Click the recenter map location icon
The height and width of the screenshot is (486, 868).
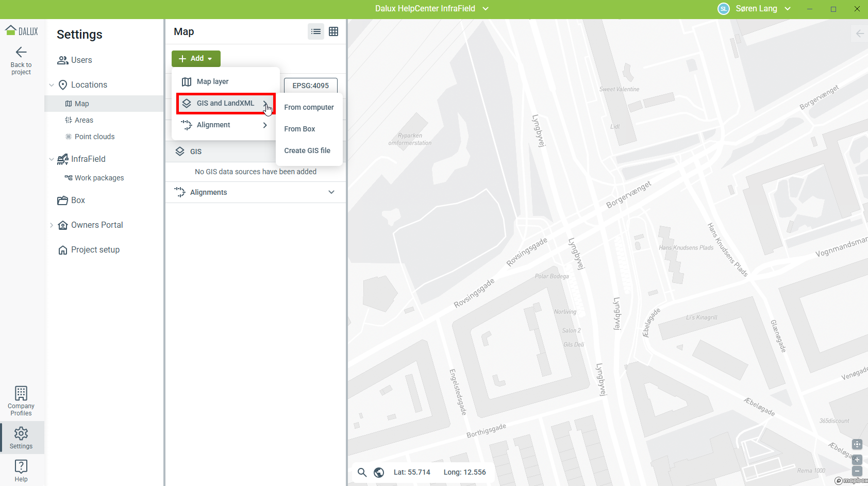[857, 444]
